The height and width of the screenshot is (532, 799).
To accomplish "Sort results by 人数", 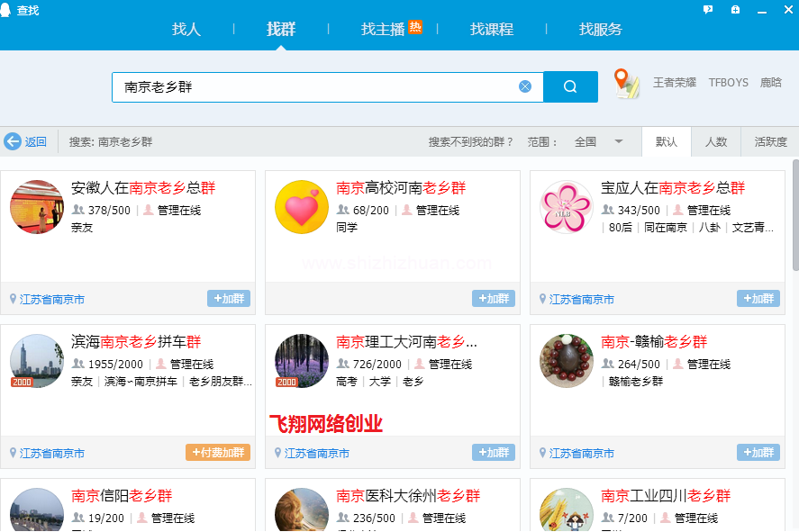I will tap(716, 141).
